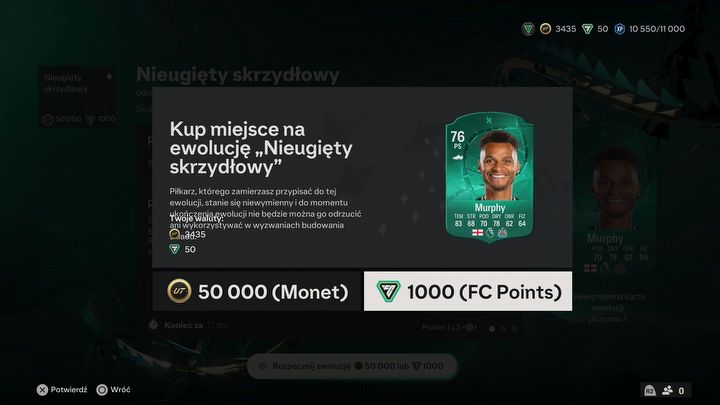720x405 pixels.
Task: Click the R2 trigger icon at bottom right
Action: 649,390
